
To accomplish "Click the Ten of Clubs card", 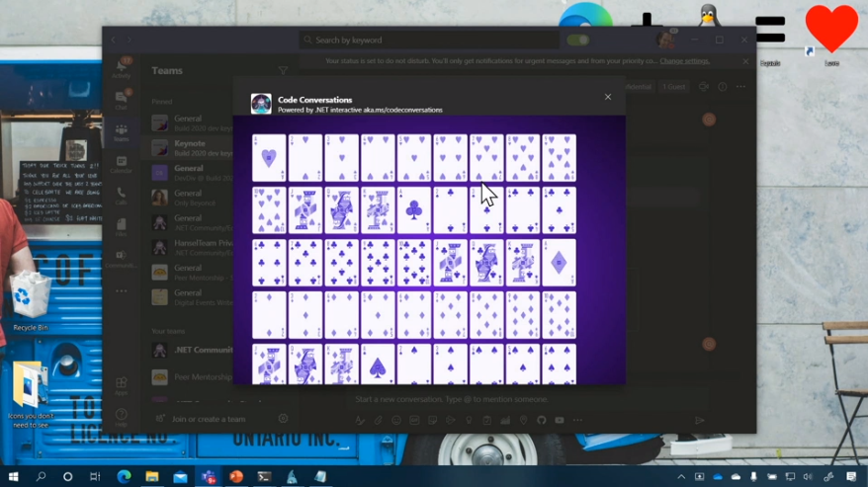I will tap(414, 263).
